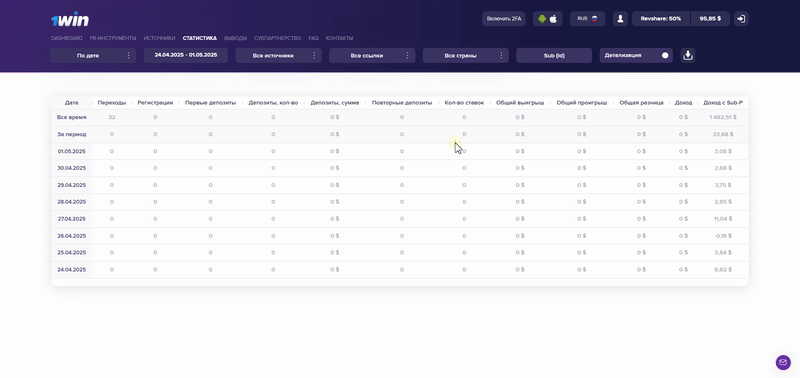Click the 1win logo
Viewport: 800px width, 378px height.
tap(70, 20)
